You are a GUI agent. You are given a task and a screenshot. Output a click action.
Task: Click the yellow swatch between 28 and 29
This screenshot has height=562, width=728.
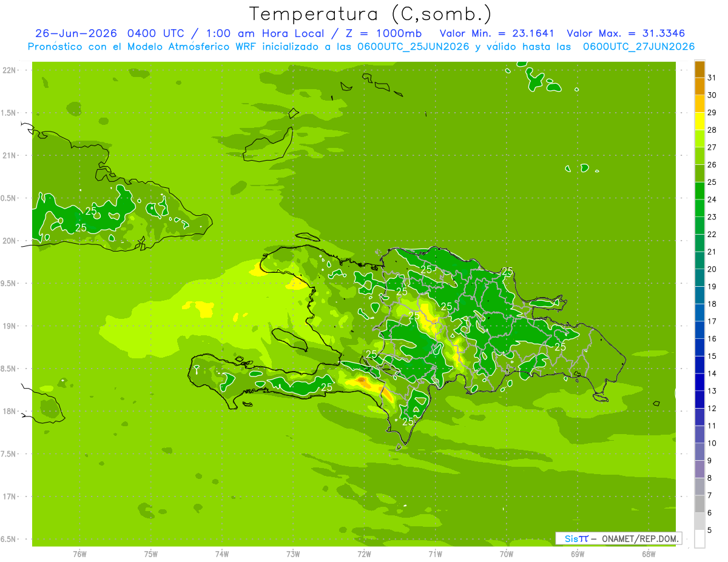click(x=699, y=121)
